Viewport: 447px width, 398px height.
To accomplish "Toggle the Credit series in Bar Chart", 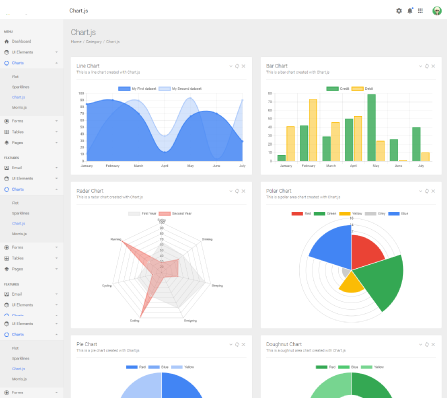I will [338, 89].
